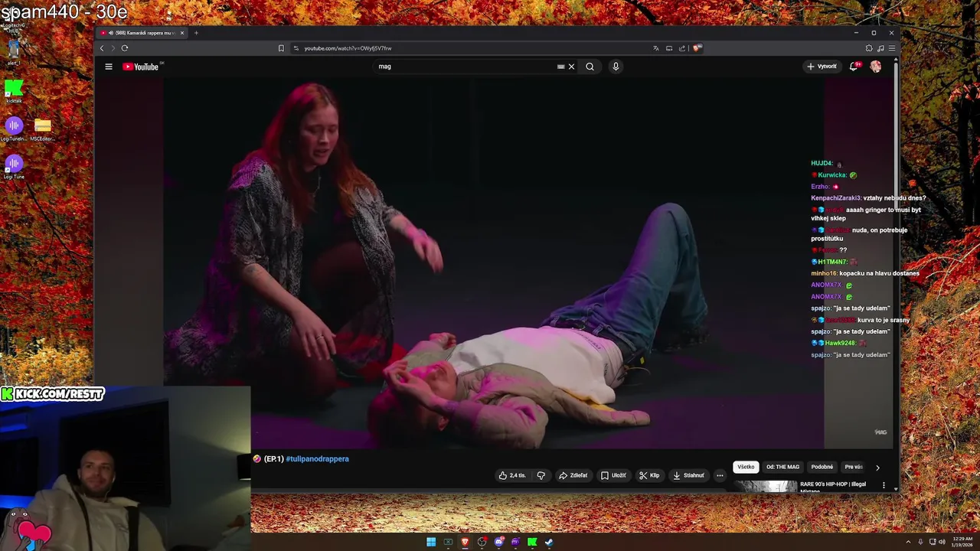Open the MSCEditor folder on desktop

click(43, 129)
